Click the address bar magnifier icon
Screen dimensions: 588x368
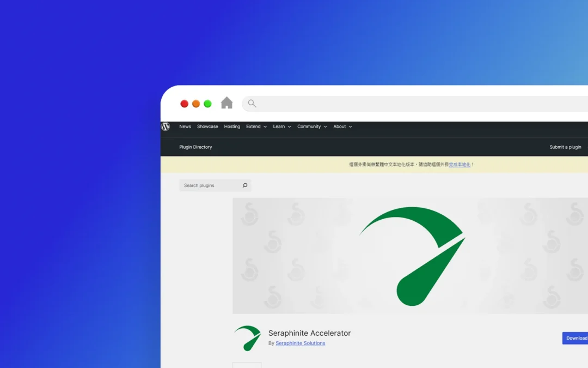[x=252, y=103]
